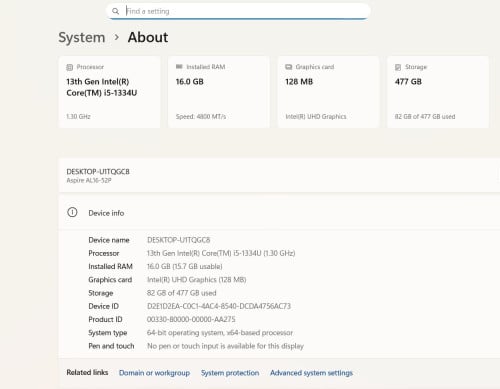This screenshot has height=389, width=500.
Task: Click Speed: 4800 MT/s text
Action: tap(201, 117)
